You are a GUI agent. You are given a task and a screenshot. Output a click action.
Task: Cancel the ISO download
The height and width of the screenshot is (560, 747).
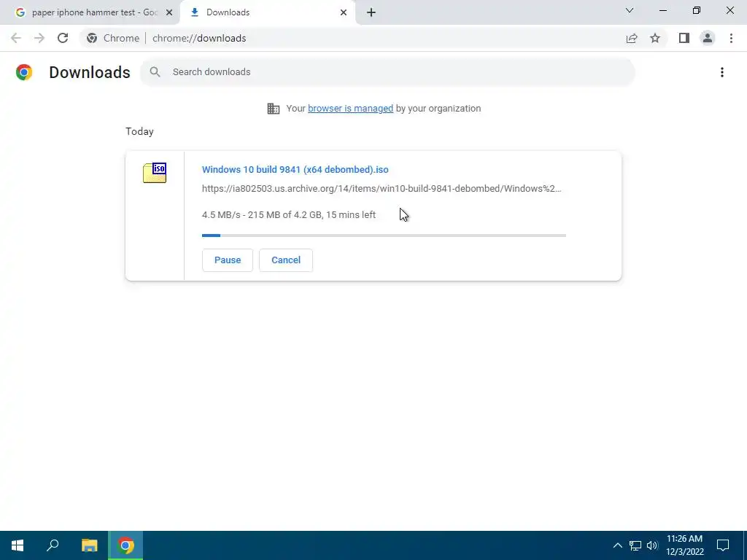[x=286, y=260]
